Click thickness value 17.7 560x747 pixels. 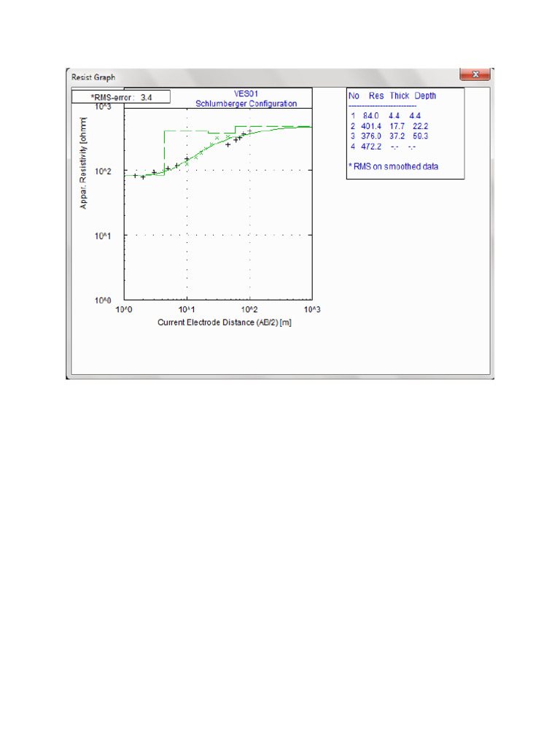[x=397, y=126]
